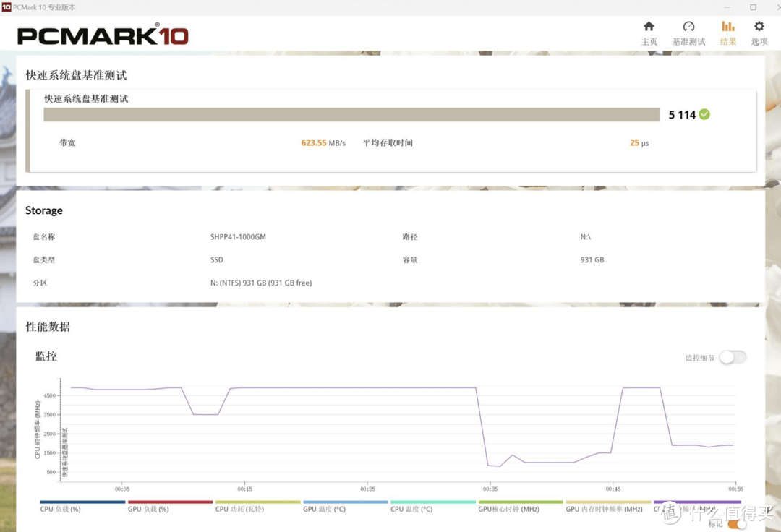
Task: Toggle the 监控细节 monitoring details switch
Action: pos(732,357)
